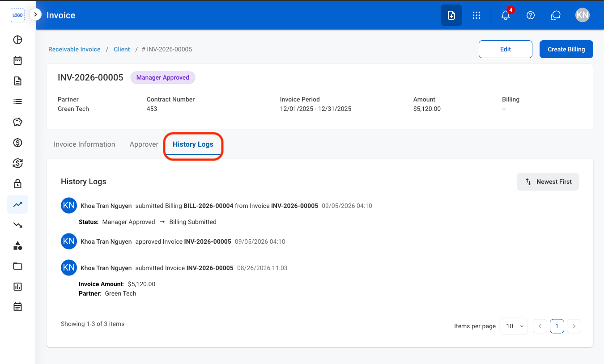The width and height of the screenshot is (604, 364).
Task: Open the shapes icon in sidebar
Action: coord(17,245)
